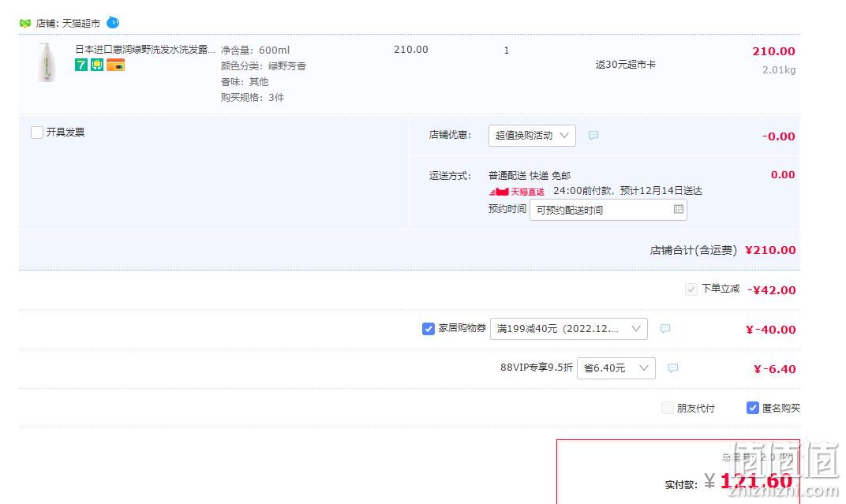Click the 天猫直送 delivery logo
This screenshot has height=504, width=846.
coord(517,192)
